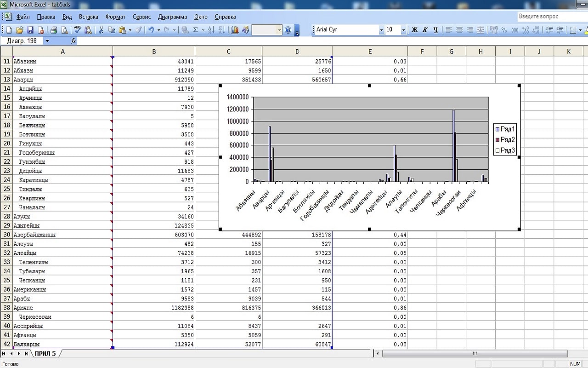Select the Format Painter brush icon
The width and height of the screenshot is (588, 368).
pyautogui.click(x=138, y=30)
